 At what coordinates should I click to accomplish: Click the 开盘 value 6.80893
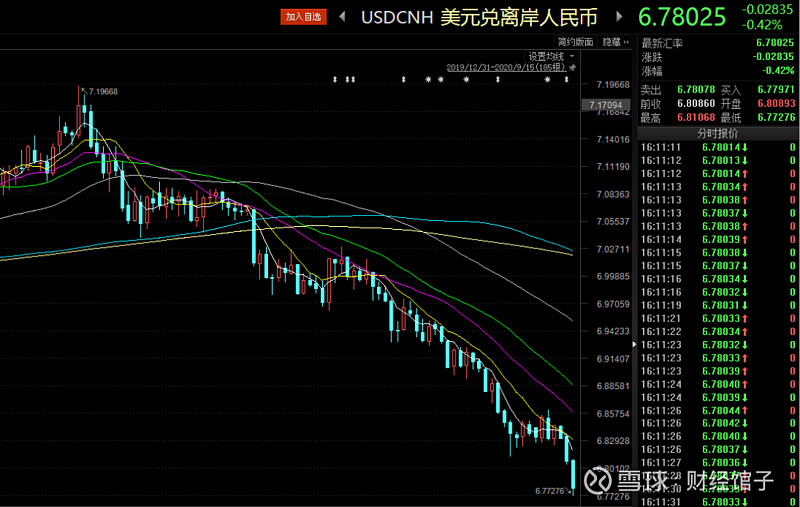click(776, 104)
